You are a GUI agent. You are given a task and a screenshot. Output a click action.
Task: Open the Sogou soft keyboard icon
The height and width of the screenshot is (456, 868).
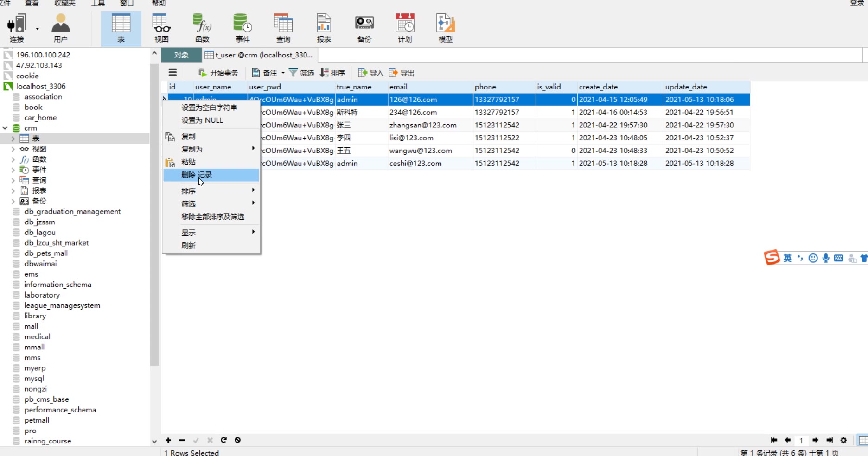(x=838, y=258)
